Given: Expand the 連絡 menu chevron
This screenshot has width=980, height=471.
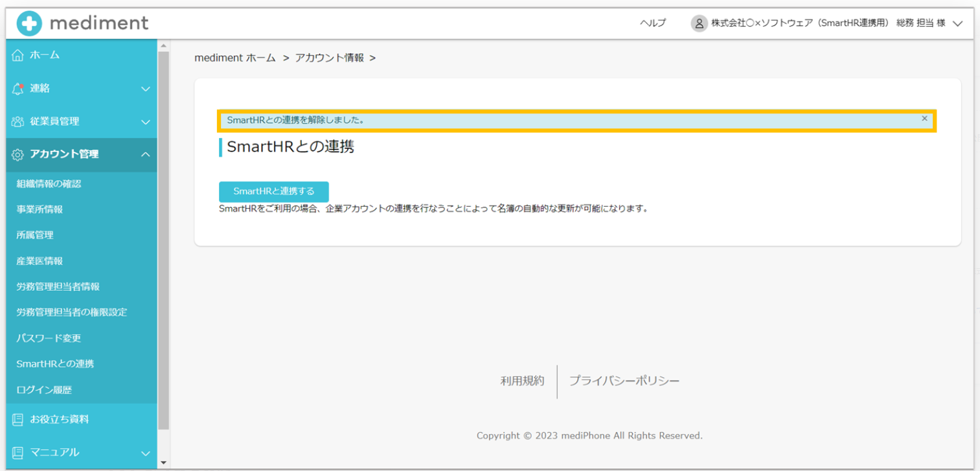Looking at the screenshot, I should point(146,89).
